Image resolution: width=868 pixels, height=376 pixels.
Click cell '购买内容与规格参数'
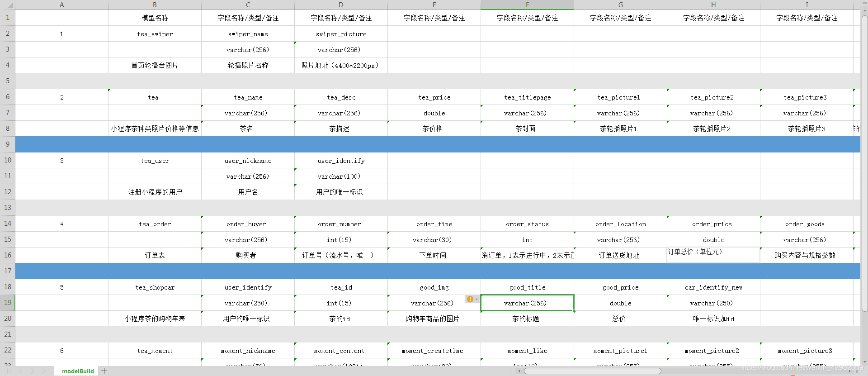coord(807,255)
